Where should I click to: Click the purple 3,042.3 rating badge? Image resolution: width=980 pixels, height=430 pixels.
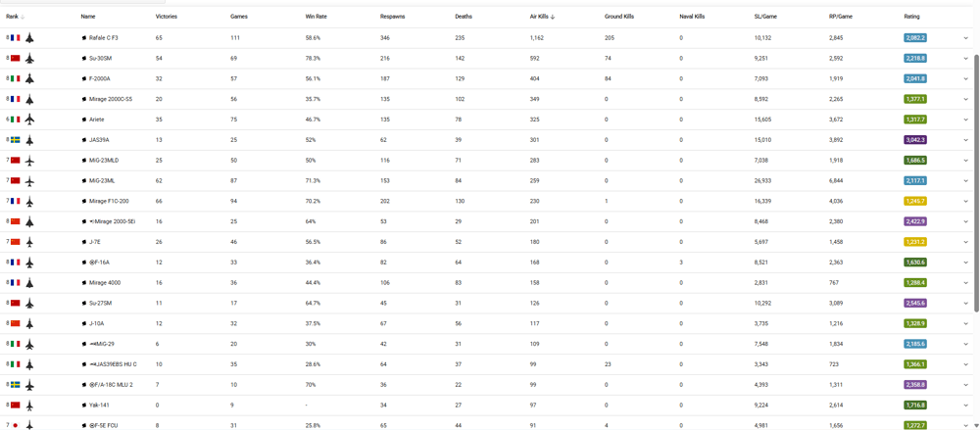pyautogui.click(x=914, y=140)
